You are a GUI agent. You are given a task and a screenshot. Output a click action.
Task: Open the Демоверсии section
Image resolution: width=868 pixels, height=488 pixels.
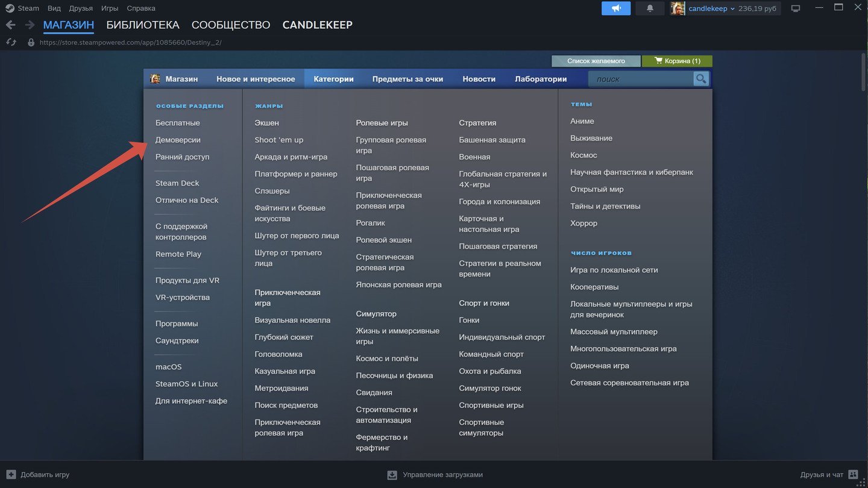click(x=178, y=140)
